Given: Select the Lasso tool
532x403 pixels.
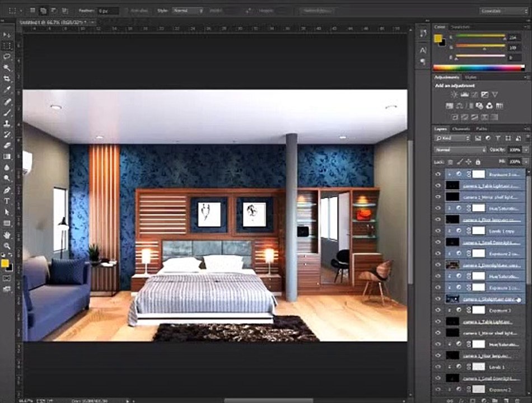Looking at the screenshot, I should click(7, 57).
